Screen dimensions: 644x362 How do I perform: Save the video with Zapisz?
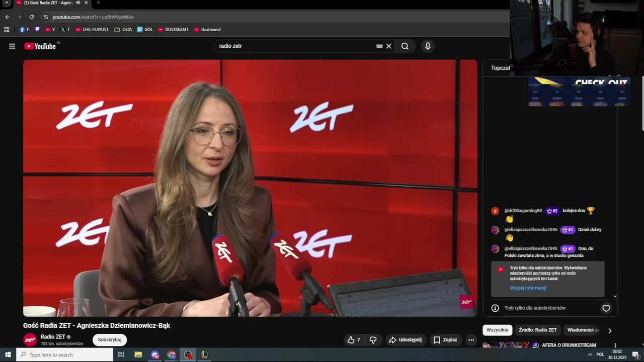445,340
